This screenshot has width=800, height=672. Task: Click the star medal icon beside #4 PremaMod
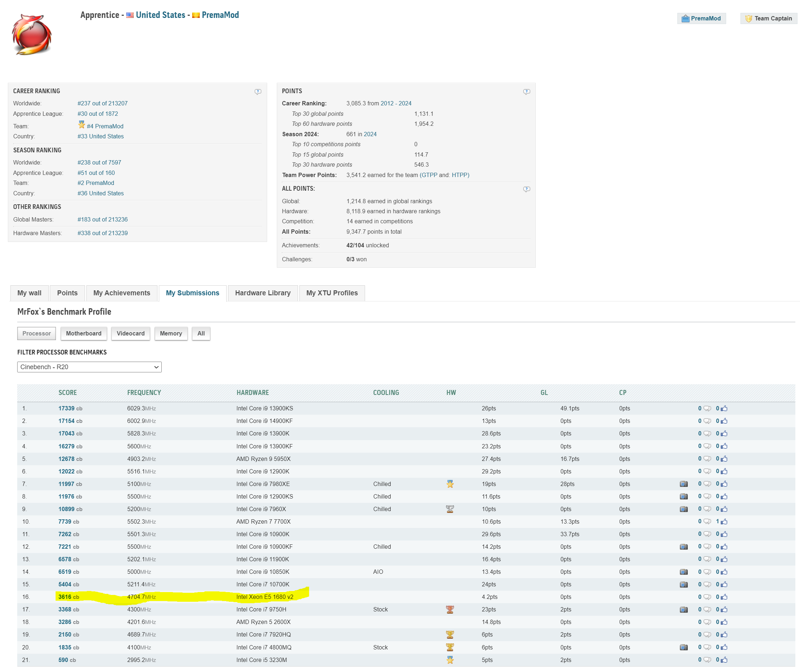coord(81,124)
